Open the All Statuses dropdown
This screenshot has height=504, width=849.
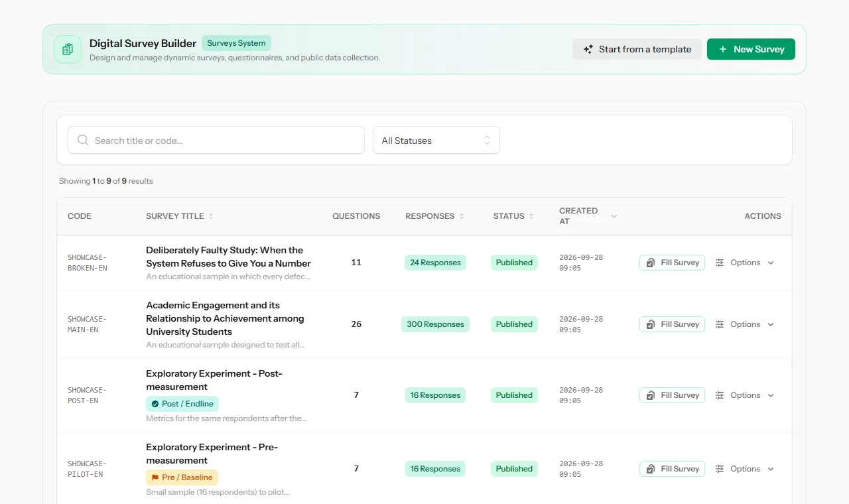[x=436, y=140]
